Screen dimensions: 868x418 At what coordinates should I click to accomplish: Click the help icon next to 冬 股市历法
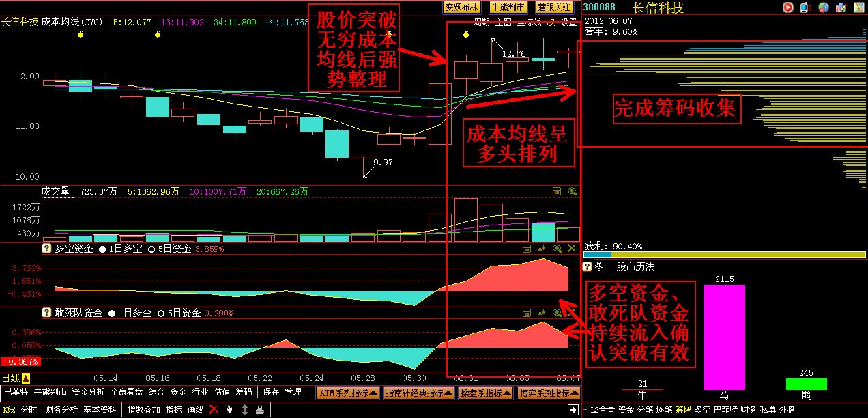(x=587, y=266)
